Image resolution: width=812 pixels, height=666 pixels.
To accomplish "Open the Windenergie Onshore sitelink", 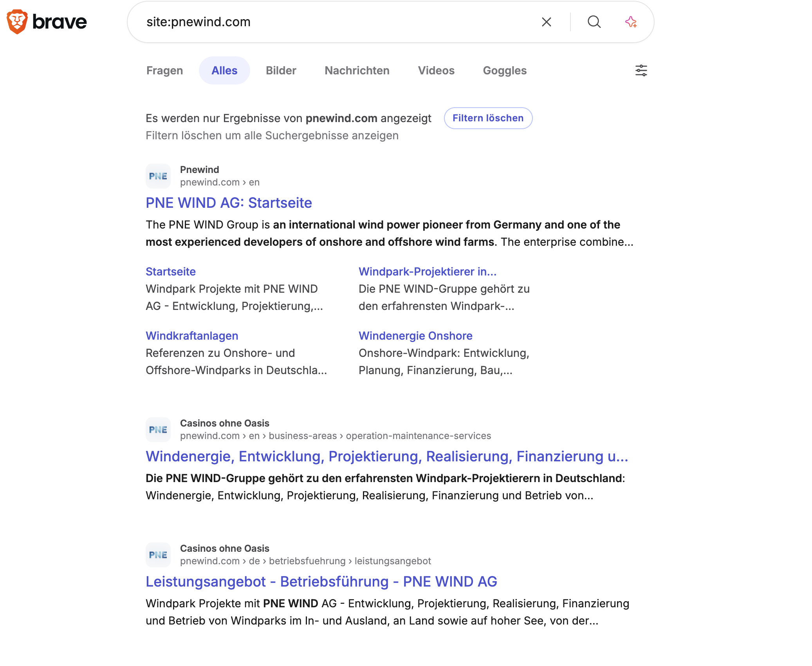I will 415,336.
